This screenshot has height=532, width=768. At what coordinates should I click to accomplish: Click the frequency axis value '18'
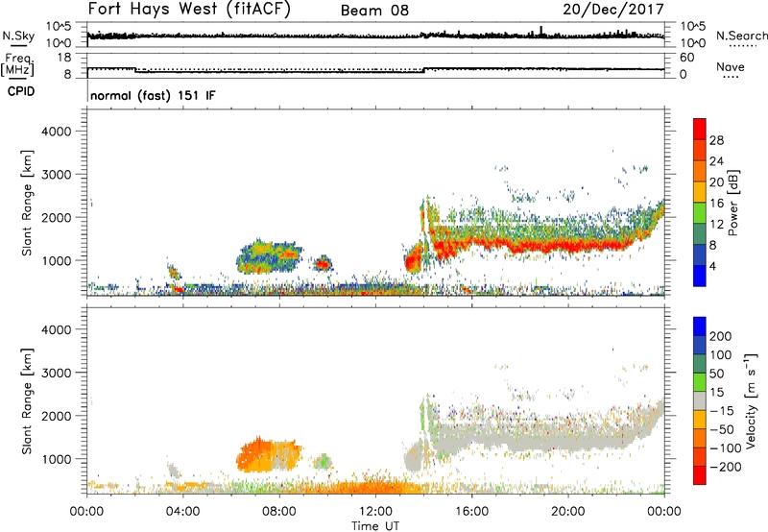pos(63,58)
